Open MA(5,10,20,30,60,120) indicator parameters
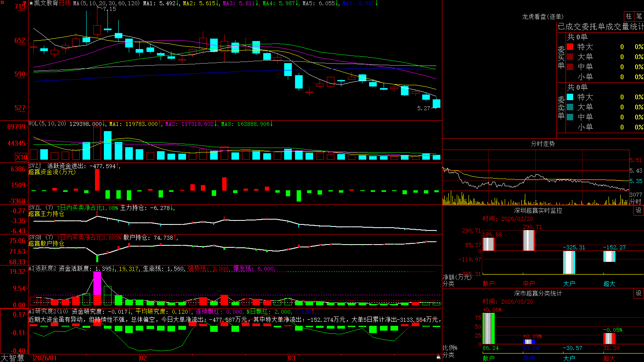644x362 pixels. (106, 3)
